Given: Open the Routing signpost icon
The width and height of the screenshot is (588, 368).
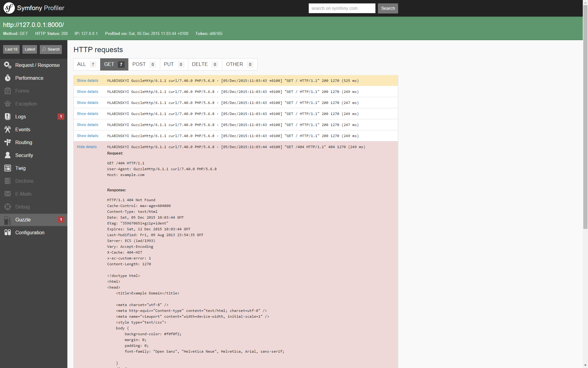Looking at the screenshot, I should [8, 142].
